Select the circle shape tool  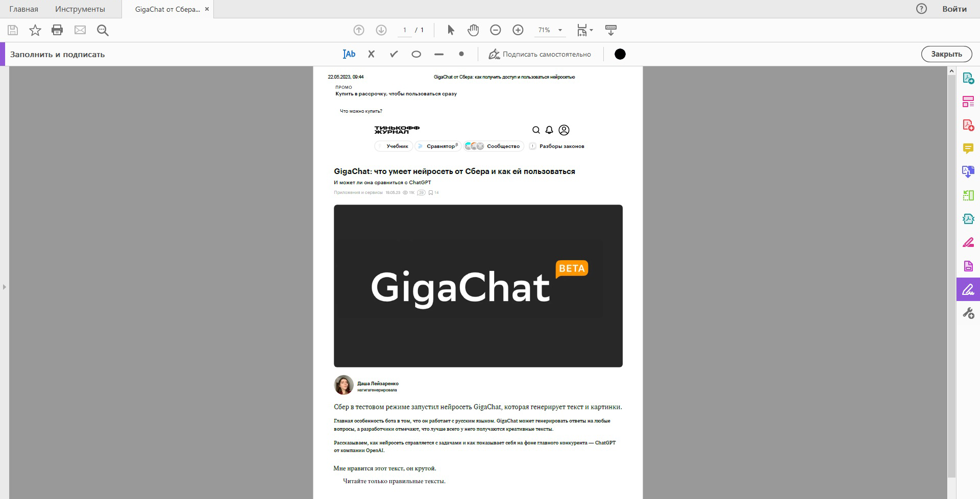(416, 54)
